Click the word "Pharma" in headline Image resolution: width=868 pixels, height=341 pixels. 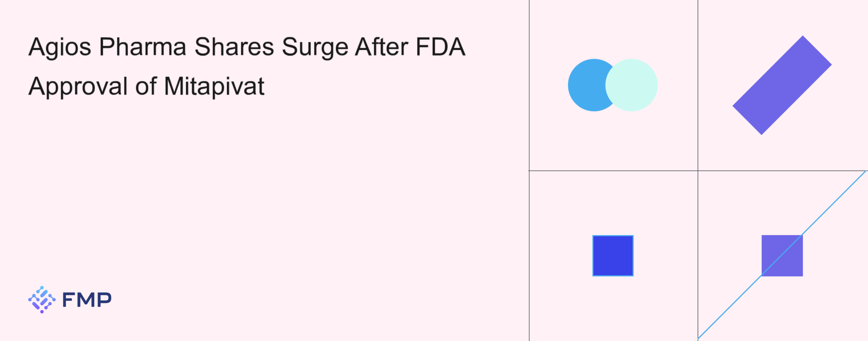point(143,47)
